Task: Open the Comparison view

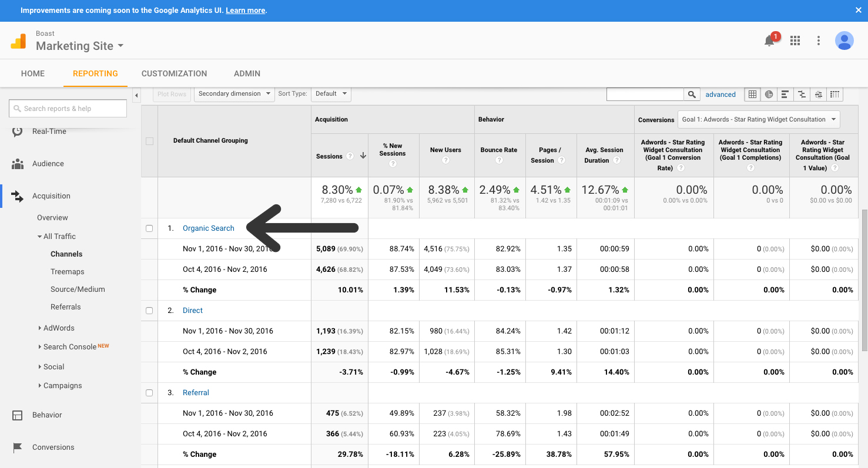Action: [x=802, y=94]
